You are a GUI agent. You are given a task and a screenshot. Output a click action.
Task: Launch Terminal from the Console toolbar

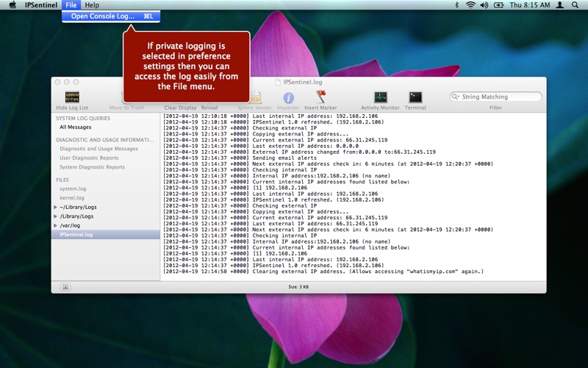(x=415, y=97)
